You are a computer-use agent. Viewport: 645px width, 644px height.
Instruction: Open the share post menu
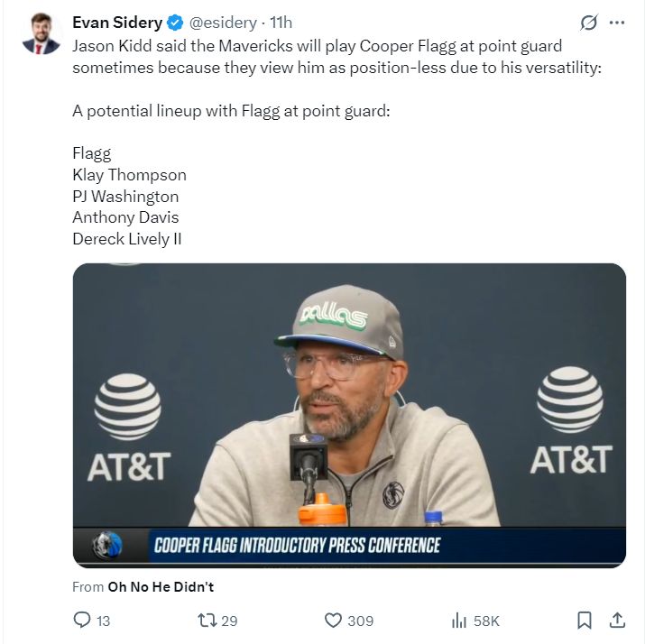point(618,620)
